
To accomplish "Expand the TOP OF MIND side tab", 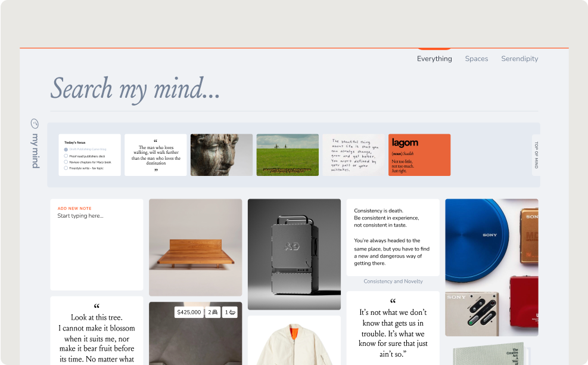I will tap(536, 154).
